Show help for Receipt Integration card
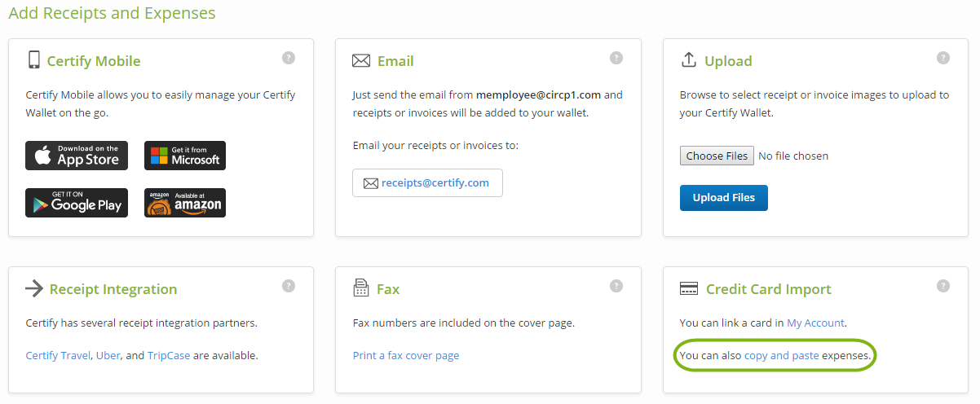The height and width of the screenshot is (404, 980). click(x=289, y=286)
